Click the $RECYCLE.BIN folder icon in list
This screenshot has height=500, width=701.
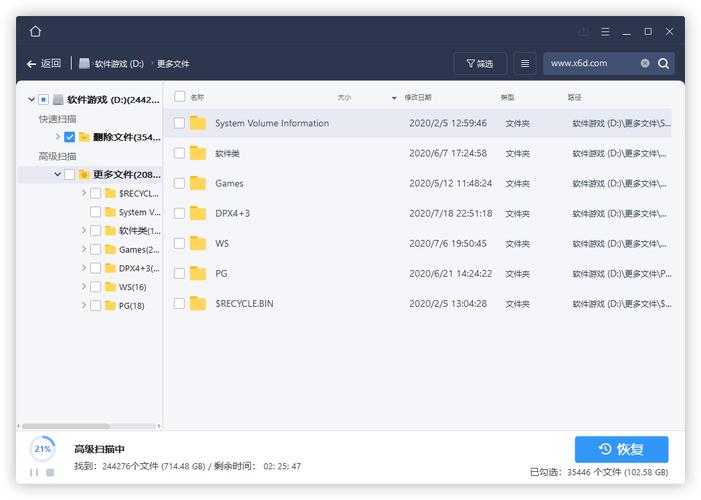(198, 303)
